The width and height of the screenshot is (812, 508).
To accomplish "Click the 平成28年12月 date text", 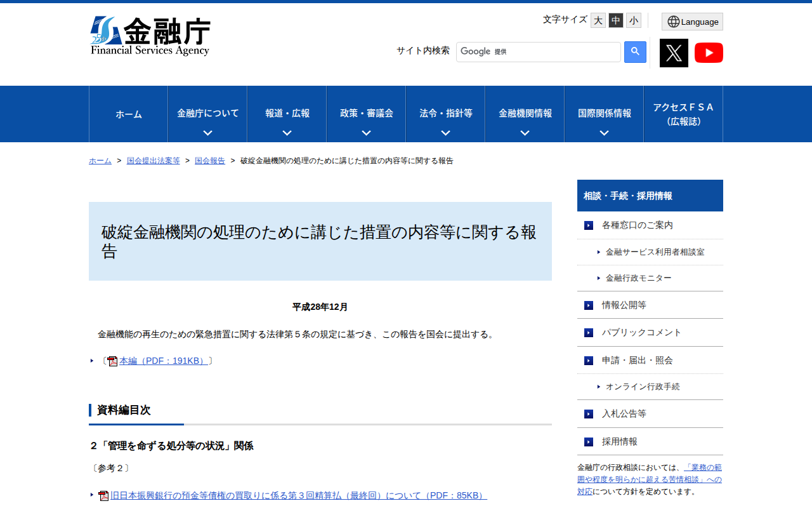I will (x=320, y=307).
